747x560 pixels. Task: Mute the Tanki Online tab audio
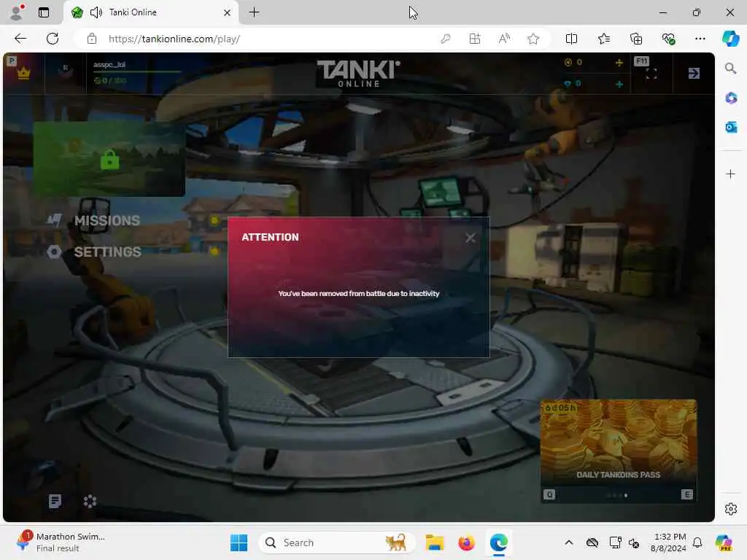pos(96,12)
